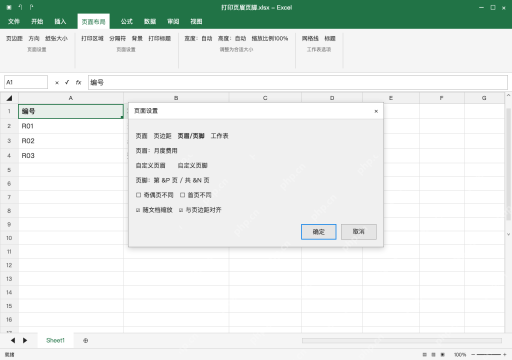Click the horizontal scrollbar at bottom
Image resolution: width=512 pixels, height=360 pixels.
pyautogui.click(x=402, y=341)
